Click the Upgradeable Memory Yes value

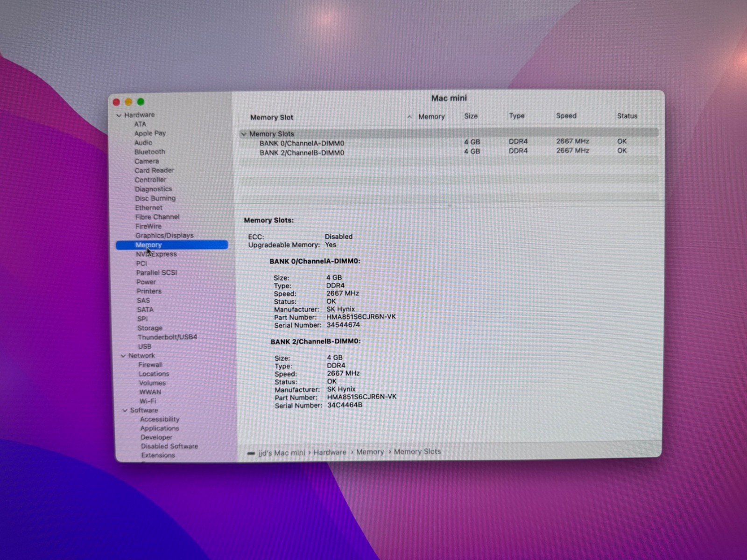(x=331, y=245)
